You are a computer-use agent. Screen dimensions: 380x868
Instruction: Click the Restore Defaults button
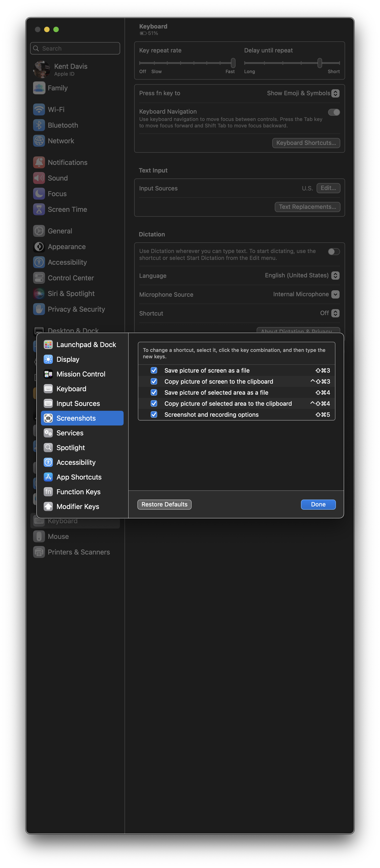click(164, 504)
